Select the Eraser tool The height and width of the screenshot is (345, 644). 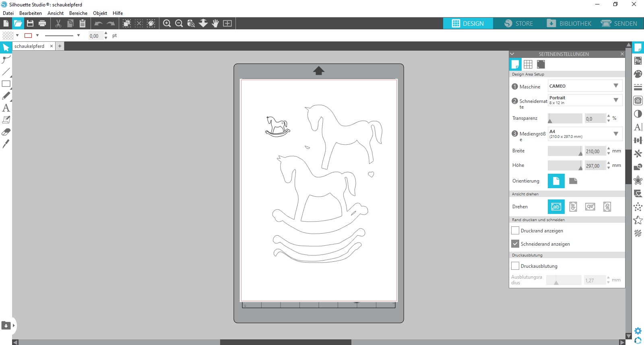click(6, 132)
